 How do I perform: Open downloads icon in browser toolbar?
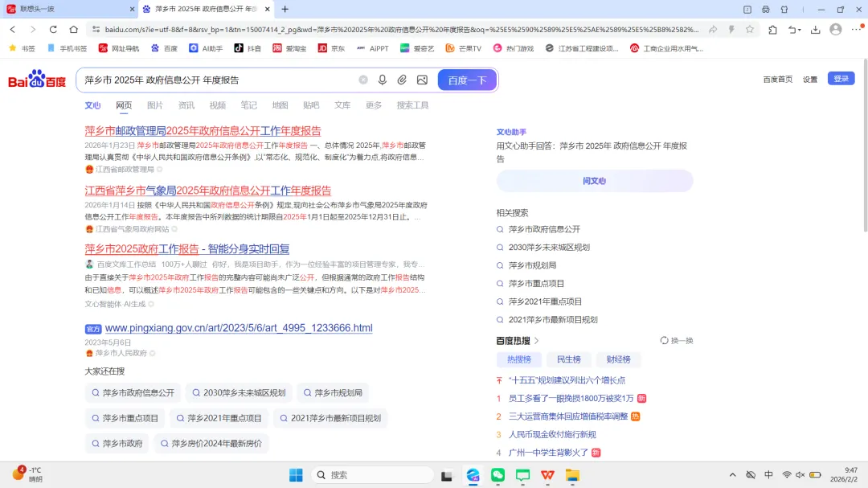pos(816,30)
